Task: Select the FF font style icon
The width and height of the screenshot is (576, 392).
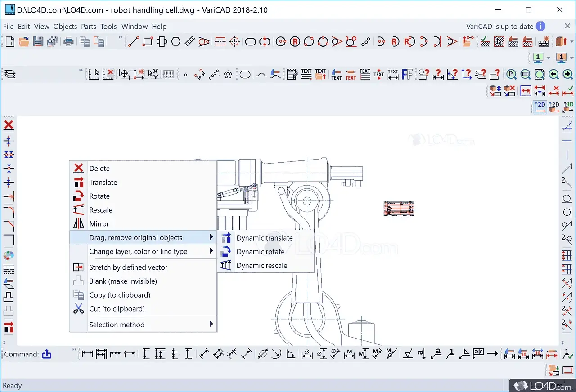Action: point(407,74)
